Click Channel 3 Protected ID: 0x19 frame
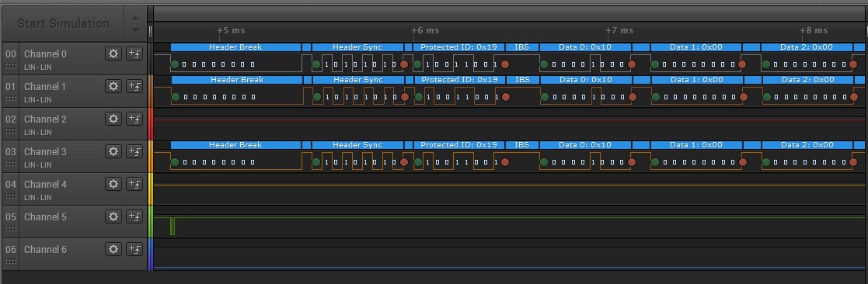Screen dimensions: 868x284 [459, 145]
